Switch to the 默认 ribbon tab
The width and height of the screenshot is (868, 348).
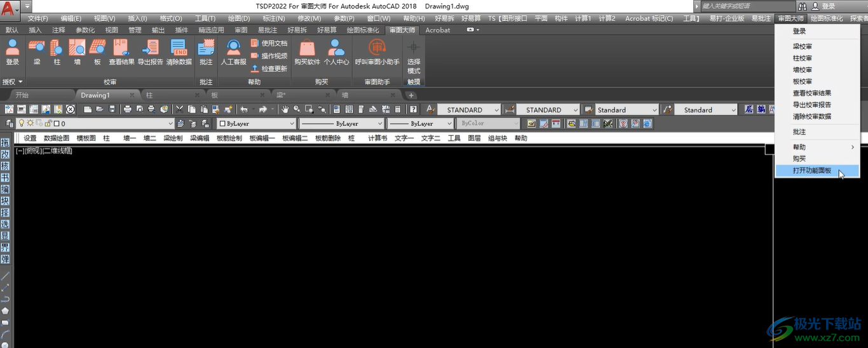12,30
